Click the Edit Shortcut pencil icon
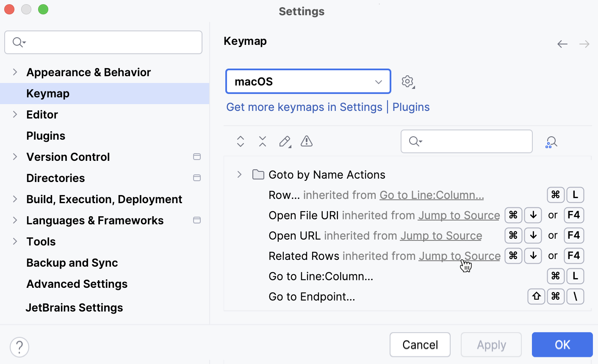598x364 pixels. [x=285, y=141]
